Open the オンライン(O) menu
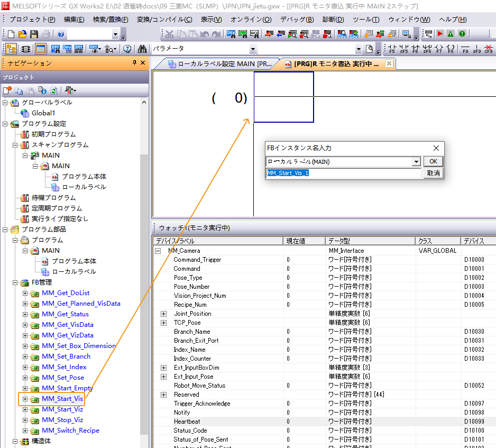Screen dimensions: 496x448 (250, 20)
